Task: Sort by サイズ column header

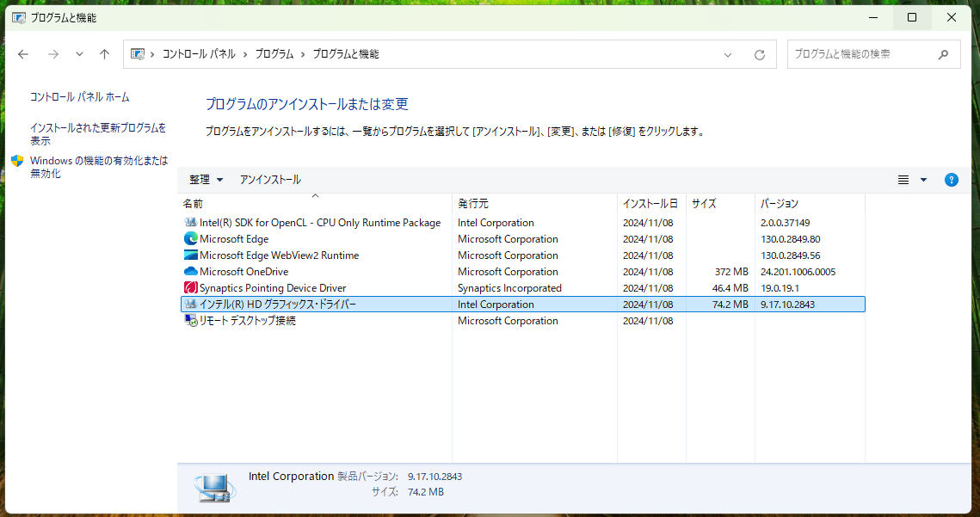Action: [x=720, y=203]
